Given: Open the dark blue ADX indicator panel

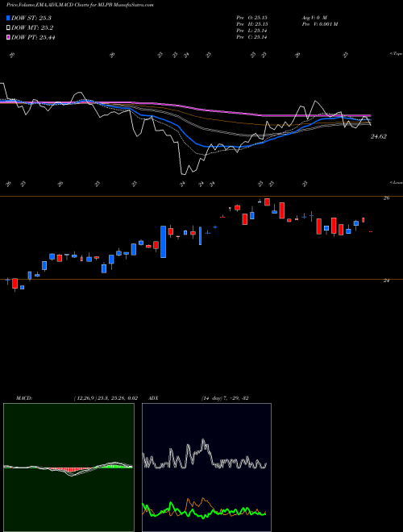Looking at the screenshot, I should [206, 468].
